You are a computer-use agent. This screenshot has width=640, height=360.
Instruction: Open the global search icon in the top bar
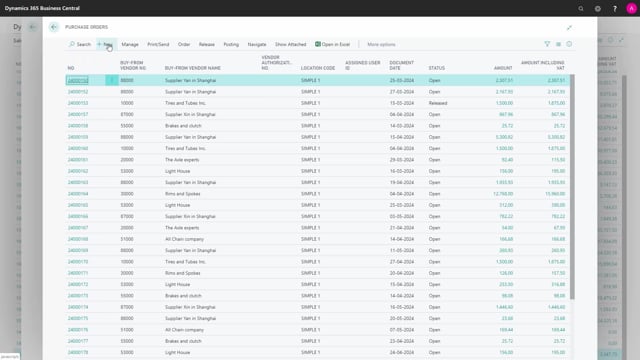coord(580,8)
